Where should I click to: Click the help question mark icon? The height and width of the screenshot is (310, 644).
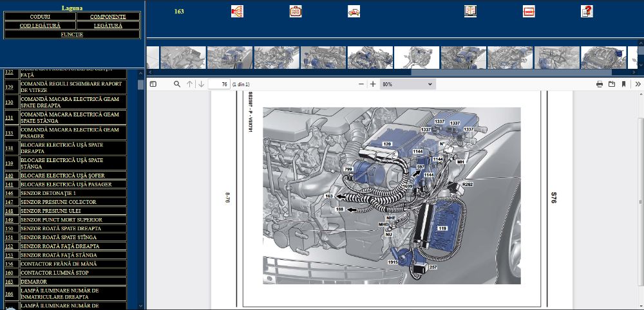coord(587,11)
